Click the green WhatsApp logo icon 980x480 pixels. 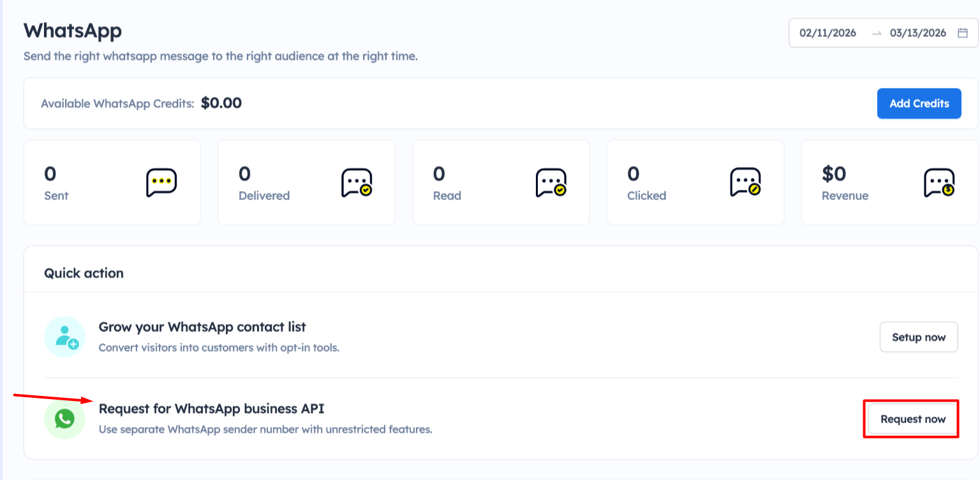coord(64,419)
